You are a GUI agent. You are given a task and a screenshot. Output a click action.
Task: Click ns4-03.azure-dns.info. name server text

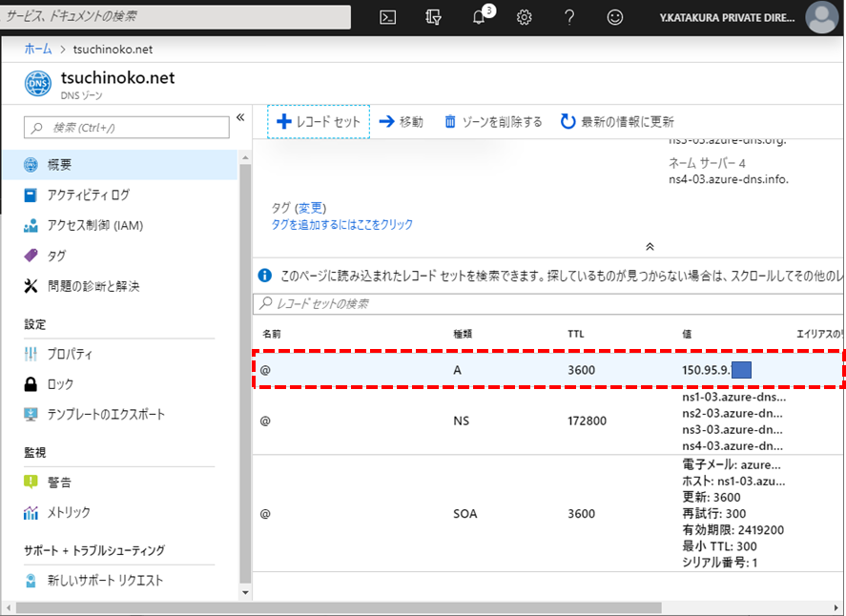click(729, 179)
